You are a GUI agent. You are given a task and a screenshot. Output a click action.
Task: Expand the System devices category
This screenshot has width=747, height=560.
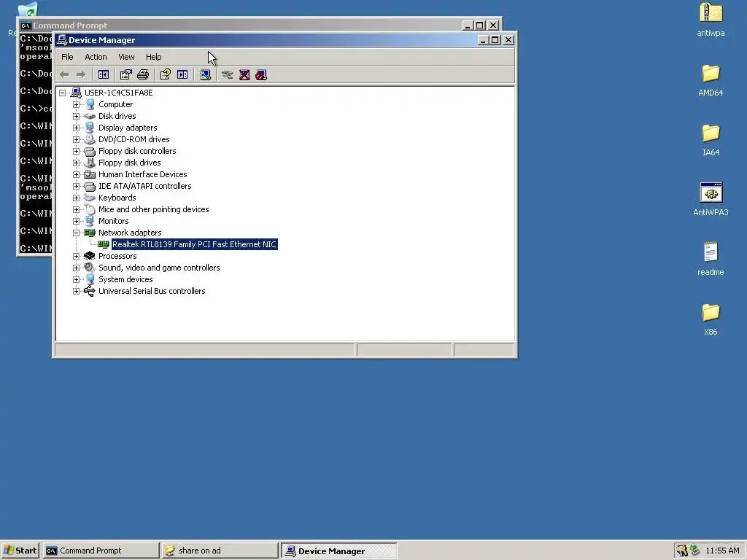click(x=76, y=279)
